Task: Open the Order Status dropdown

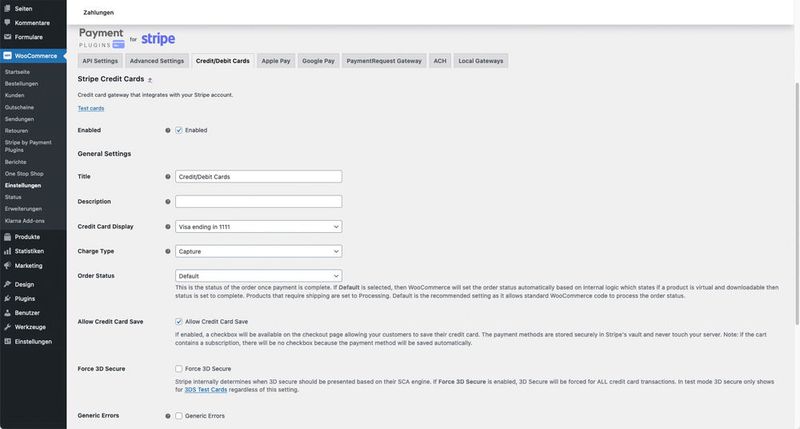Action: point(258,276)
